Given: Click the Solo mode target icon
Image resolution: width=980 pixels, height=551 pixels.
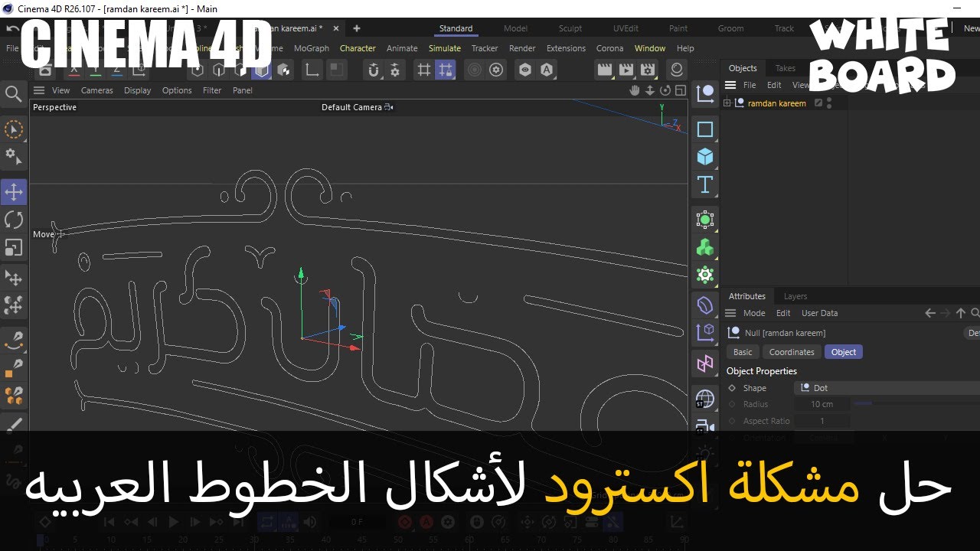Looking at the screenshot, I should tap(475, 70).
